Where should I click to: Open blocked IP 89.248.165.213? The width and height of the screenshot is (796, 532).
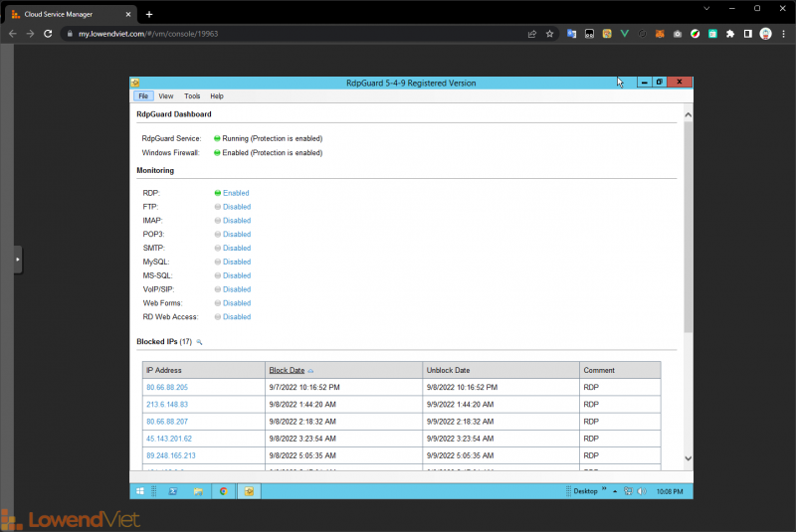171,455
